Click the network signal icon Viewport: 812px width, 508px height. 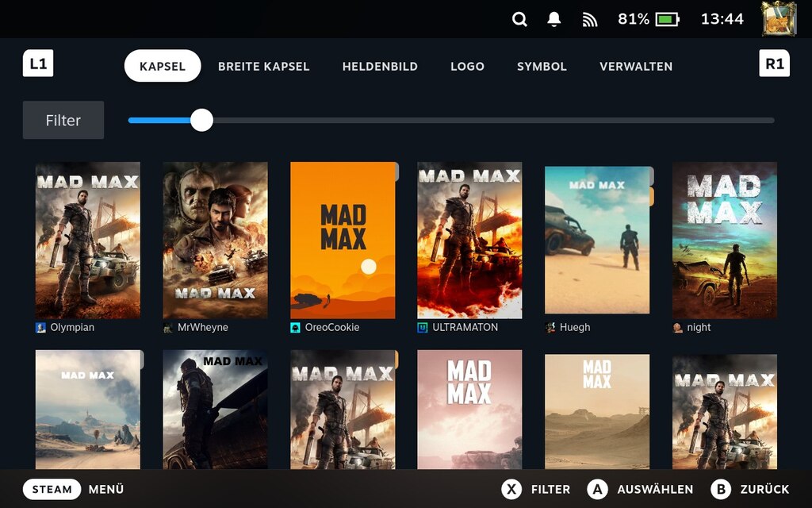(590, 18)
